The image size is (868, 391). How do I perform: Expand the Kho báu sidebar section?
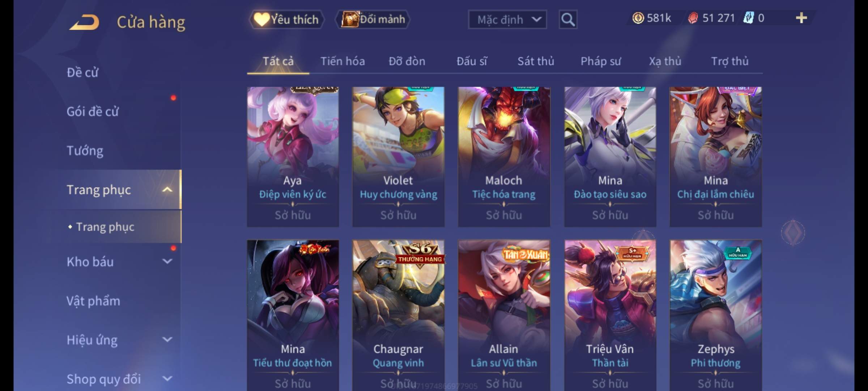click(x=167, y=261)
